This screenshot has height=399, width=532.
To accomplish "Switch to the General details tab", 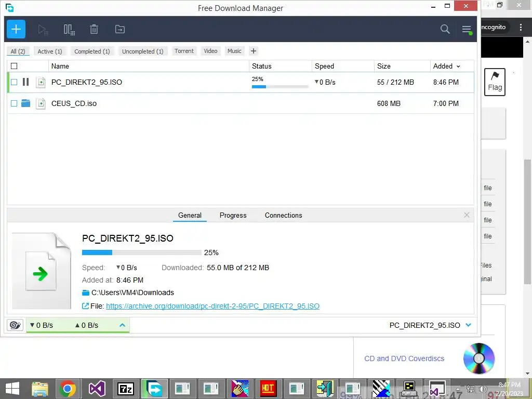I will 190,215.
